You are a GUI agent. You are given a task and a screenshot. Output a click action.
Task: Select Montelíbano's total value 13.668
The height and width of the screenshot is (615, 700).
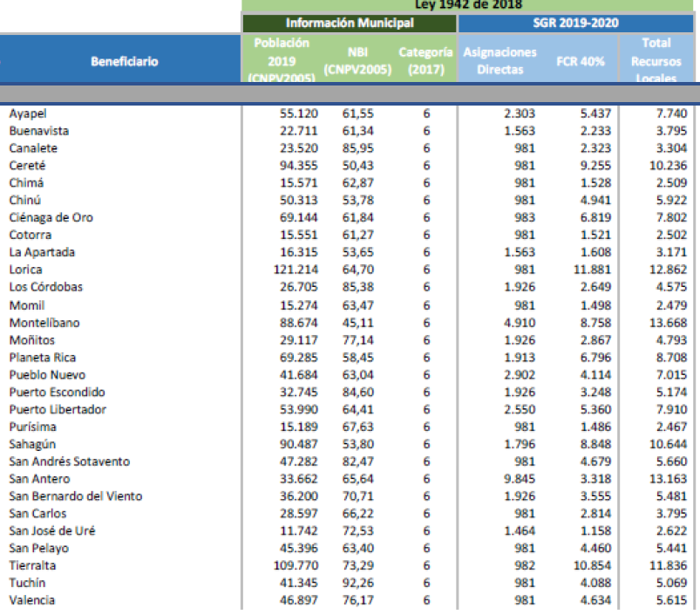669,323
